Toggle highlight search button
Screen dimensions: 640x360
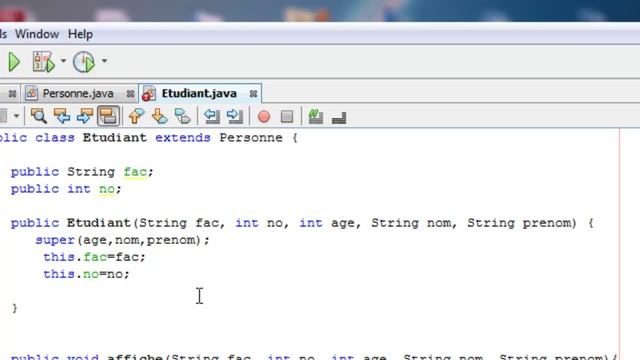tap(108, 116)
